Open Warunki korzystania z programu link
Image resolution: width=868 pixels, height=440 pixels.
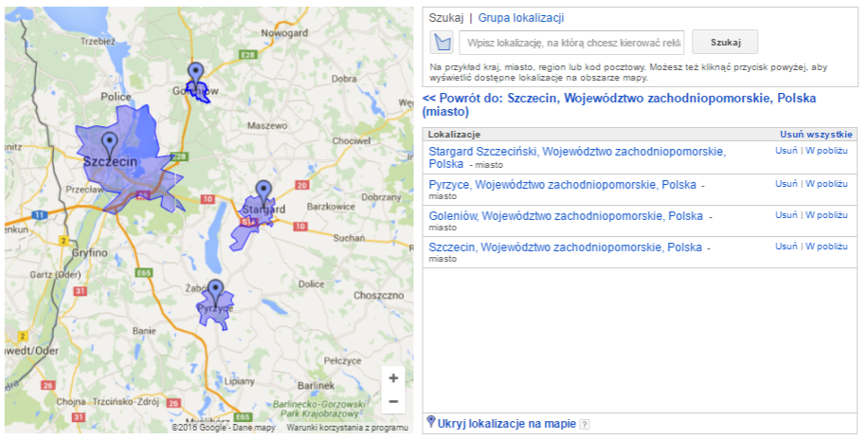[x=347, y=428]
